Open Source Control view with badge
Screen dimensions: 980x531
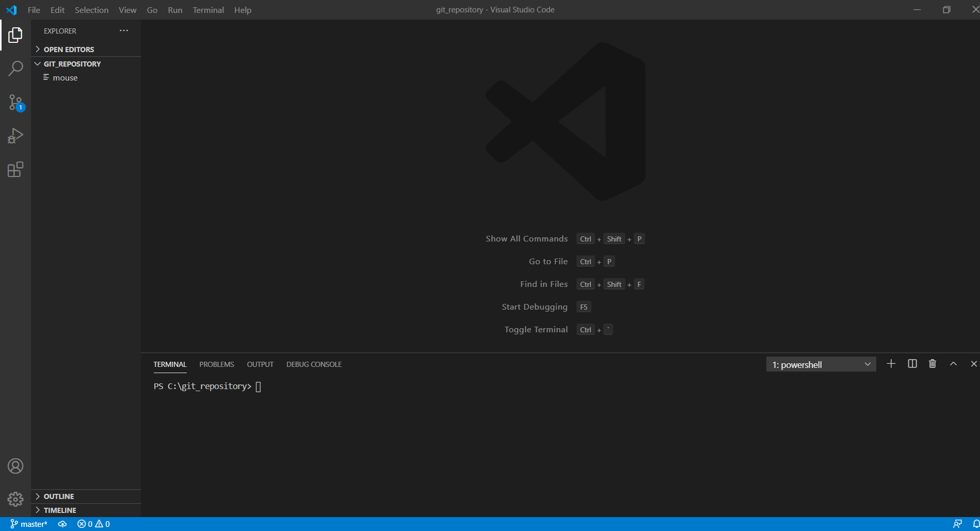(15, 103)
